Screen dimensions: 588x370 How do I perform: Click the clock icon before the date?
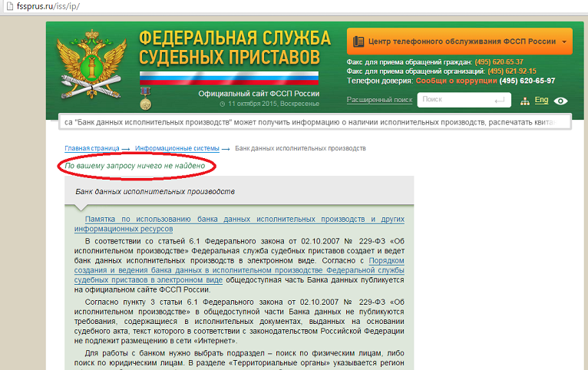tap(222, 104)
